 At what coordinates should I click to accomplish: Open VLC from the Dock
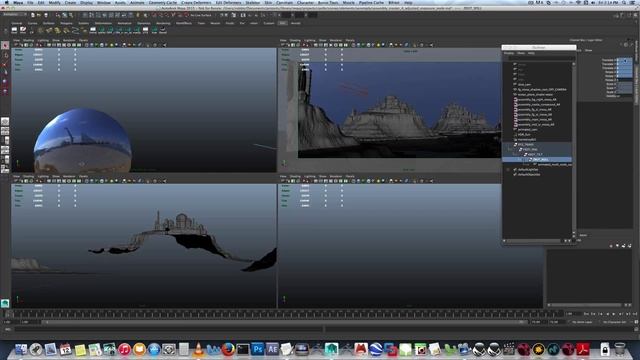(198, 349)
